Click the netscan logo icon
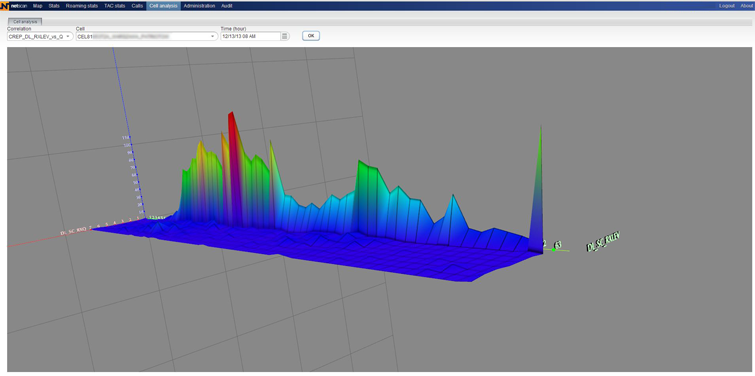755x376 pixels. click(5, 6)
